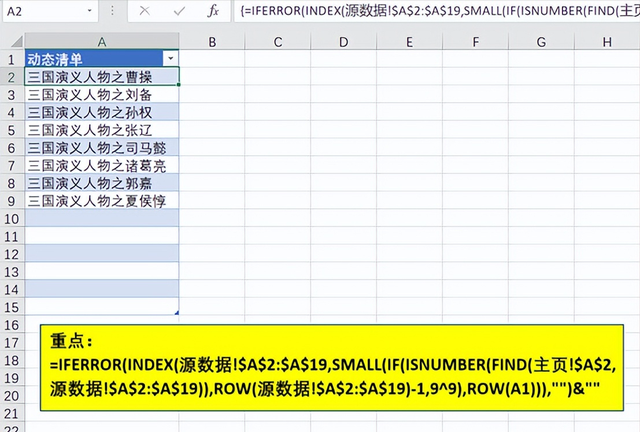
Task: Select row 5 header
Action: tap(12, 130)
